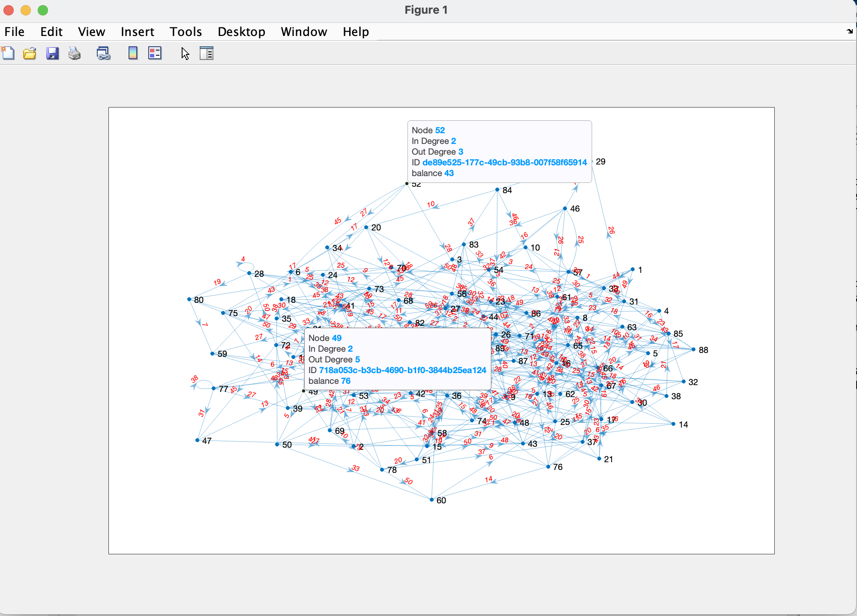Insert a legend into the plot
This screenshot has height=616, width=857.
tap(154, 53)
